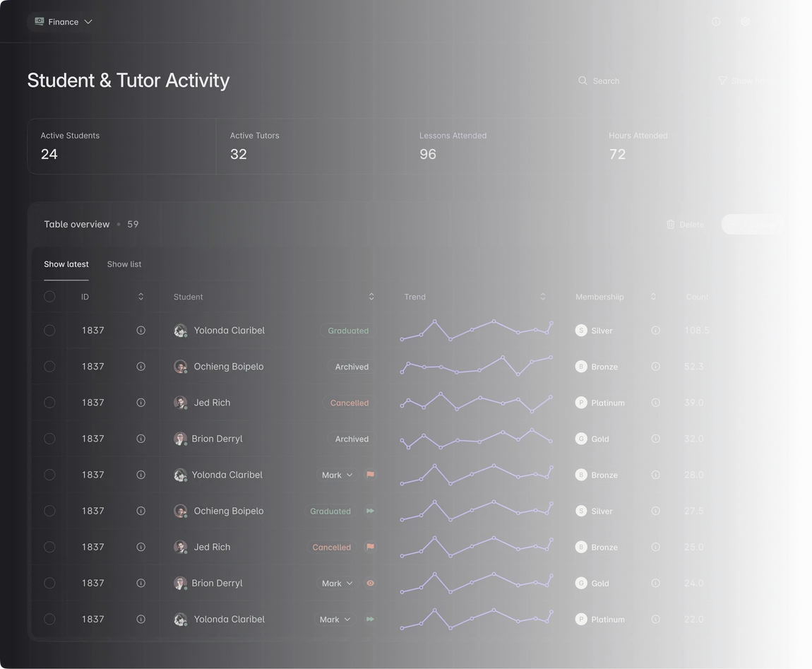Select checkbox for Jed Rich Bronze row
This screenshot has width=812, height=669.
point(49,547)
